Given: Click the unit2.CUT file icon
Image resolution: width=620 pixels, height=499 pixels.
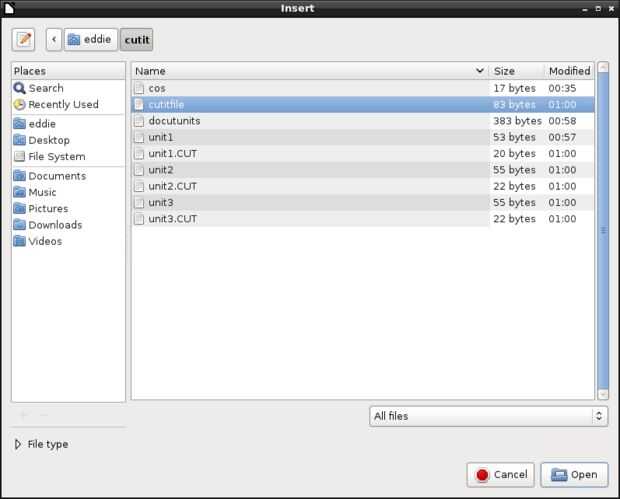Looking at the screenshot, I should [x=139, y=186].
